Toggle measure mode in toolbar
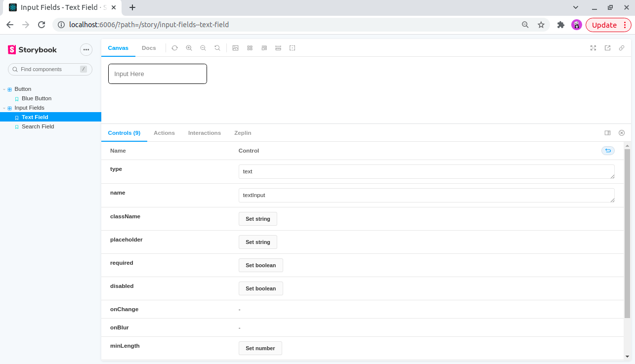 [x=278, y=48]
